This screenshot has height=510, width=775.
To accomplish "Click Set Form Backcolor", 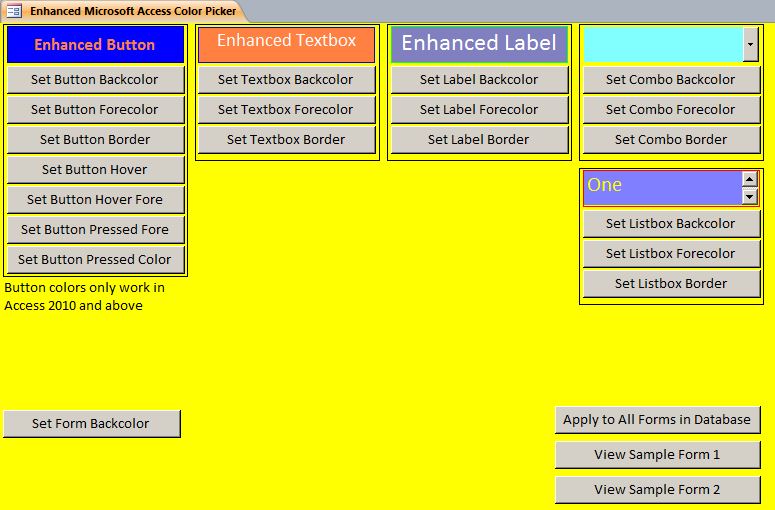I will pos(91,424).
